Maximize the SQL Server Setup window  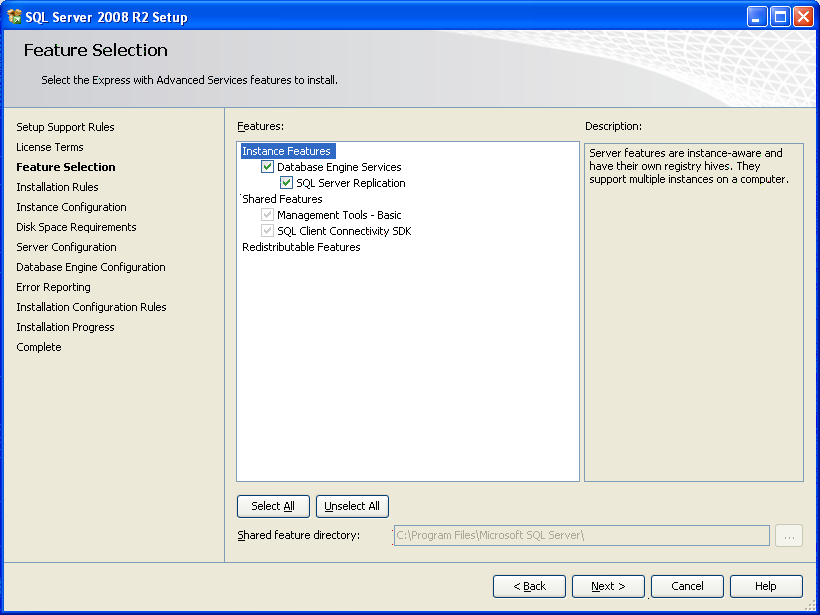pos(780,17)
